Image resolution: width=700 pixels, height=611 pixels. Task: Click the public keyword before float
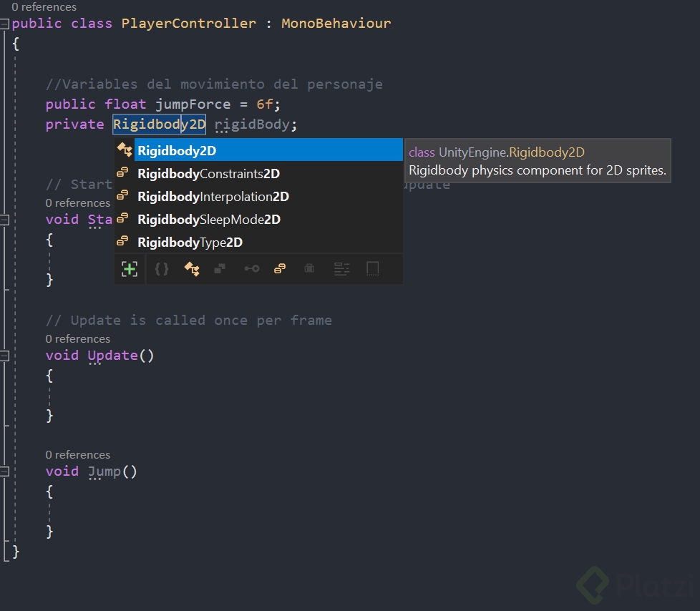(x=71, y=104)
